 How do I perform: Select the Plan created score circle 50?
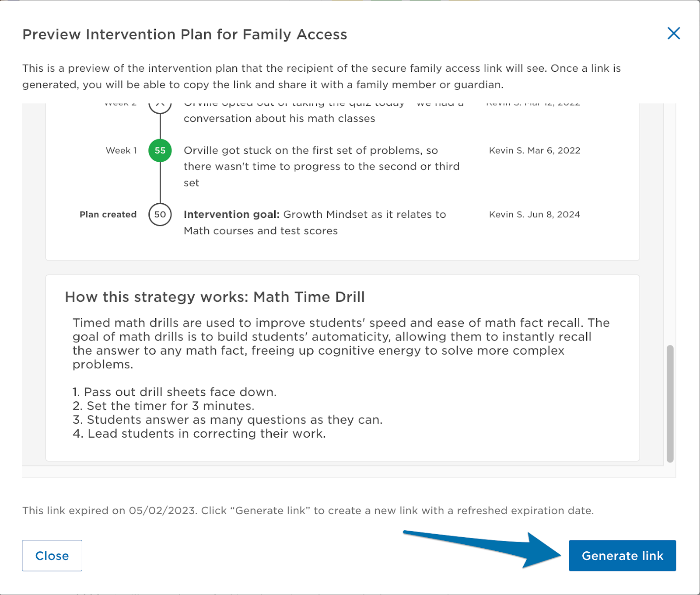tap(160, 215)
